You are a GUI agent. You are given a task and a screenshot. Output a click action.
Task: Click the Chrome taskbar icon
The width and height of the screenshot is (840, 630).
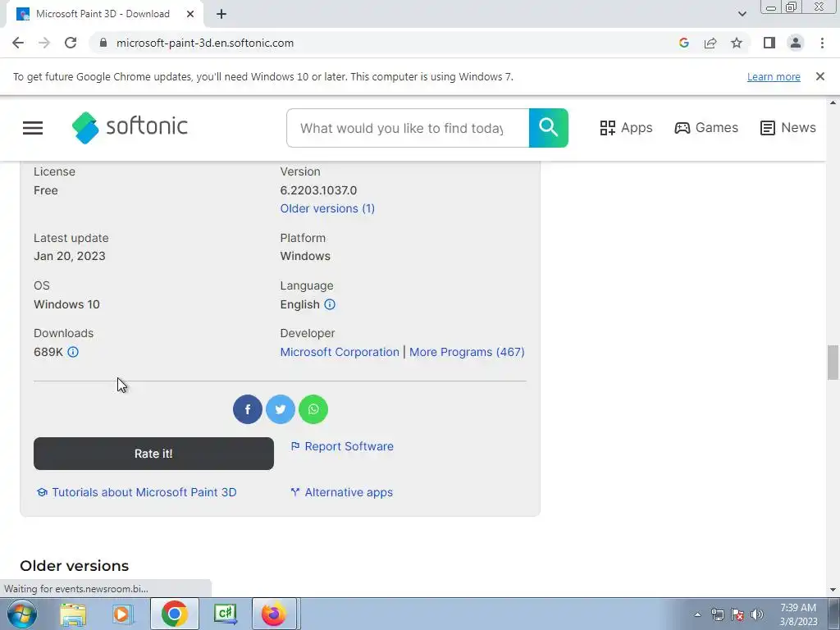pos(174,614)
